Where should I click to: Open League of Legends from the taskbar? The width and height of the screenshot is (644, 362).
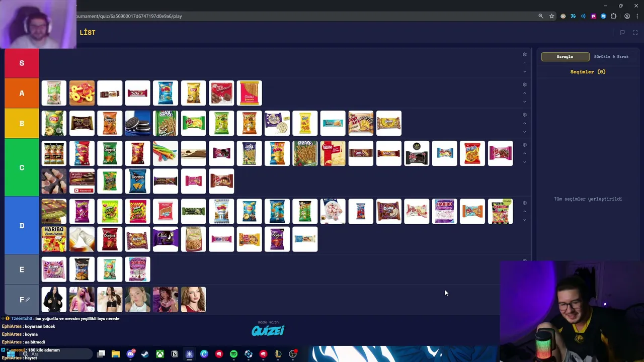(x=278, y=354)
